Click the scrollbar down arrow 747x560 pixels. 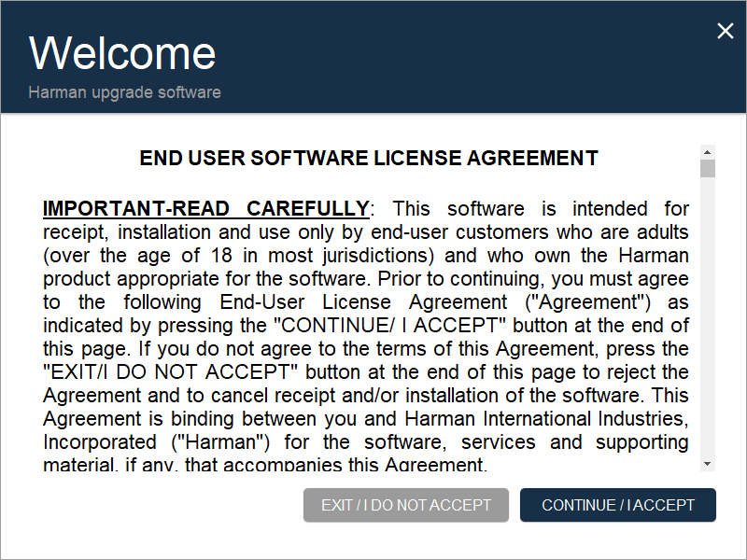click(707, 463)
